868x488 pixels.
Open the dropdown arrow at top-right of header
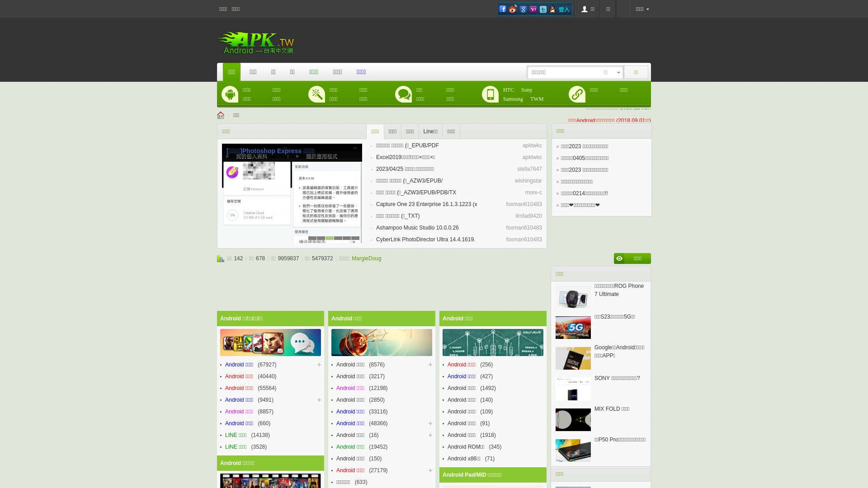tap(647, 9)
